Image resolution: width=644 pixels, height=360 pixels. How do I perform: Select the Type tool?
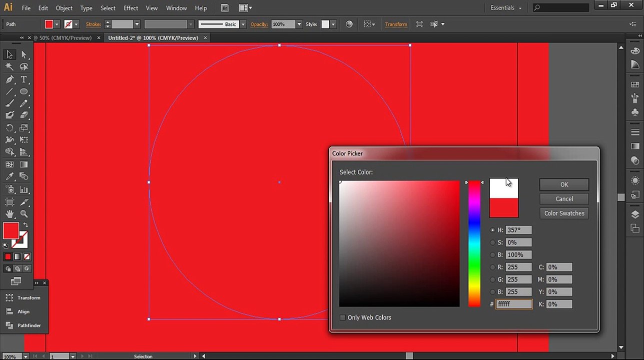pos(24,79)
